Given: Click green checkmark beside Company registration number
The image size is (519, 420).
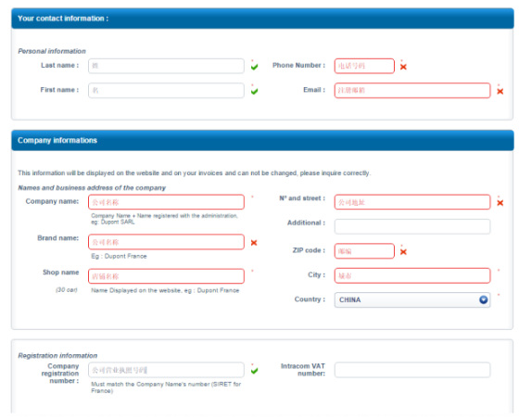Looking at the screenshot, I should (254, 371).
